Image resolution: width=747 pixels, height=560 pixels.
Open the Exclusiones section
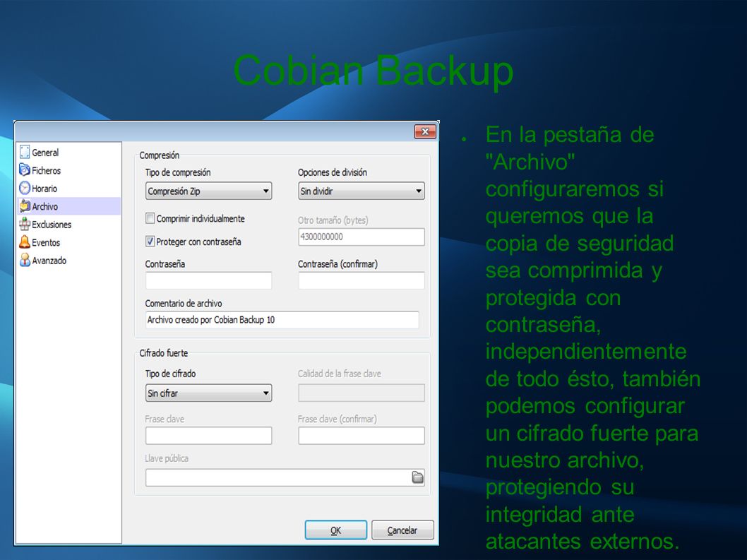(x=68, y=225)
